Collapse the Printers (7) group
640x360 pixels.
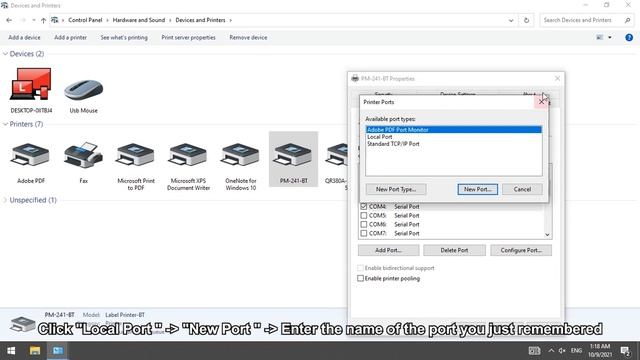click(x=5, y=124)
